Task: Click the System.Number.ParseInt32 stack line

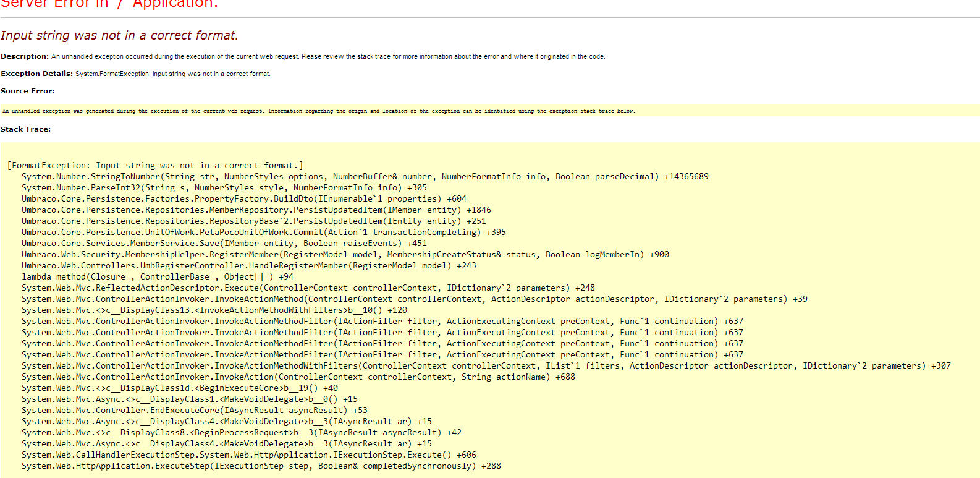Action: pyautogui.click(x=224, y=187)
